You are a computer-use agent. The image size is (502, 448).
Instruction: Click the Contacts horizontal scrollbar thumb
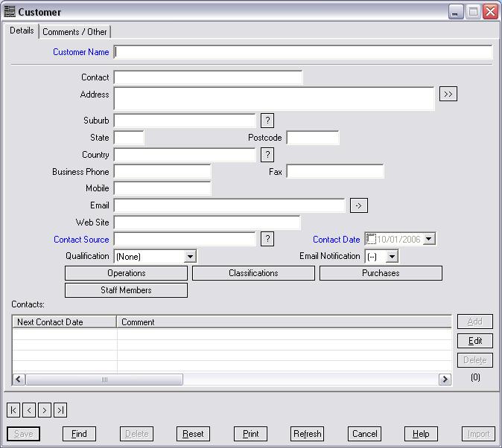104,380
